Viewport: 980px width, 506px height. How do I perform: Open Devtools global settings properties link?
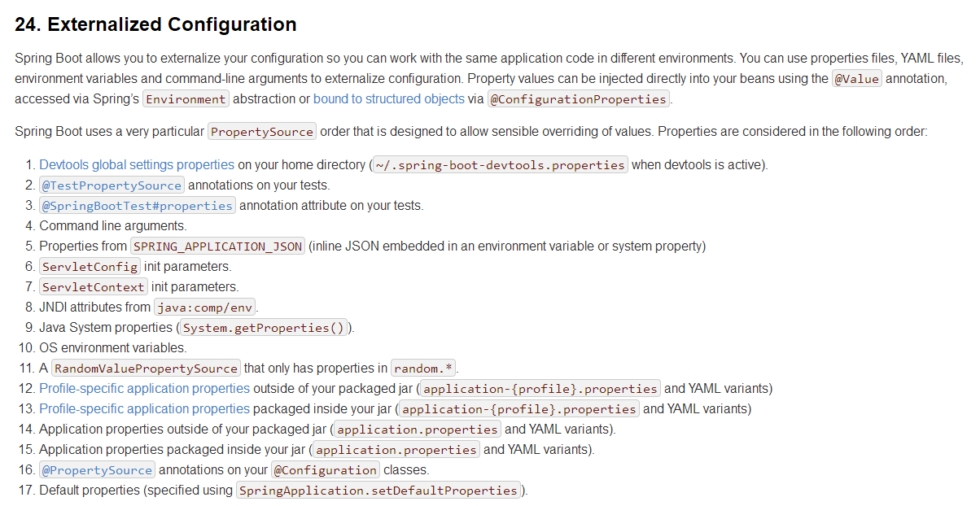(x=137, y=165)
